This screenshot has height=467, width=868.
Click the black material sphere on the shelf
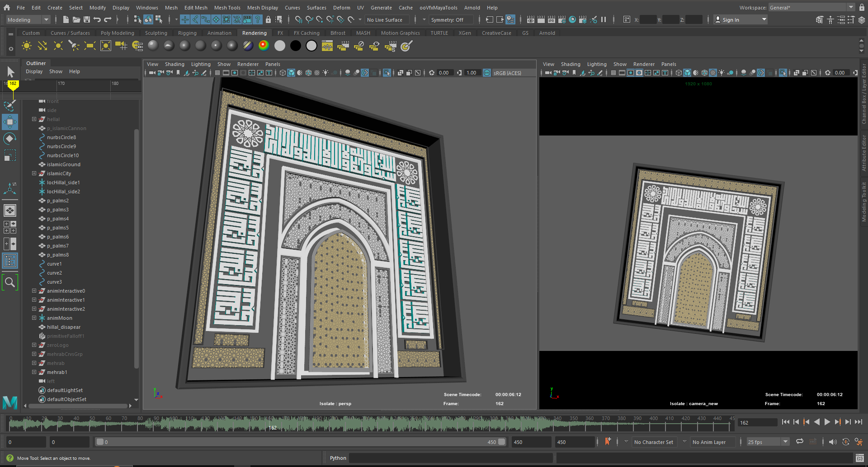pyautogui.click(x=295, y=46)
